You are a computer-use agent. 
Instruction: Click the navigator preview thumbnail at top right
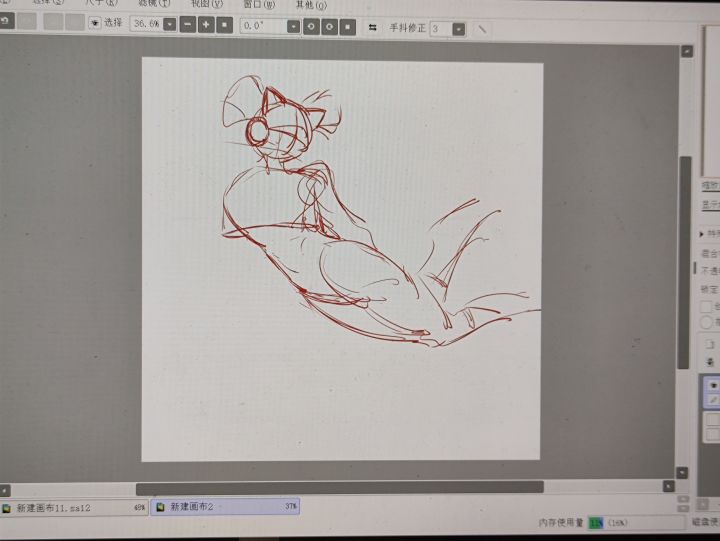[x=710, y=99]
